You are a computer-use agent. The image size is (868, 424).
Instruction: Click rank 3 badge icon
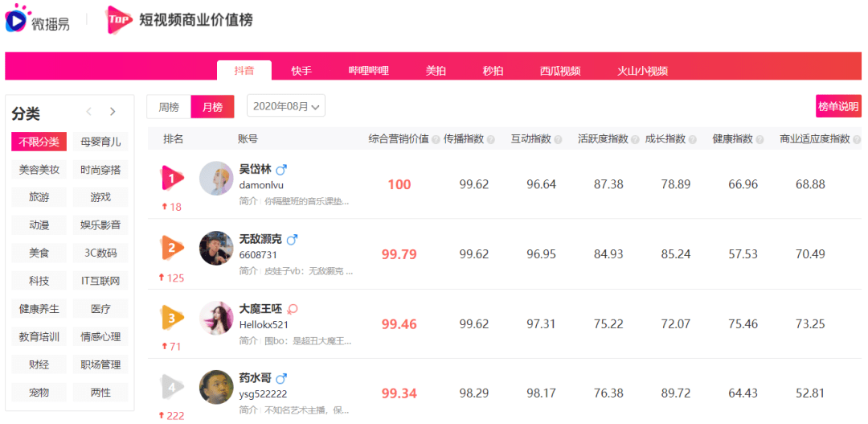[172, 318]
